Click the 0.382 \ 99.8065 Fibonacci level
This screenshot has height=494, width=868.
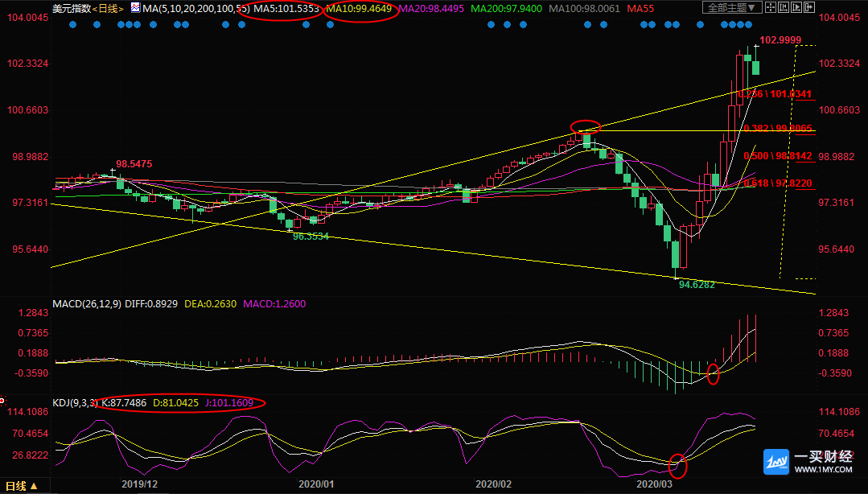[x=778, y=129]
